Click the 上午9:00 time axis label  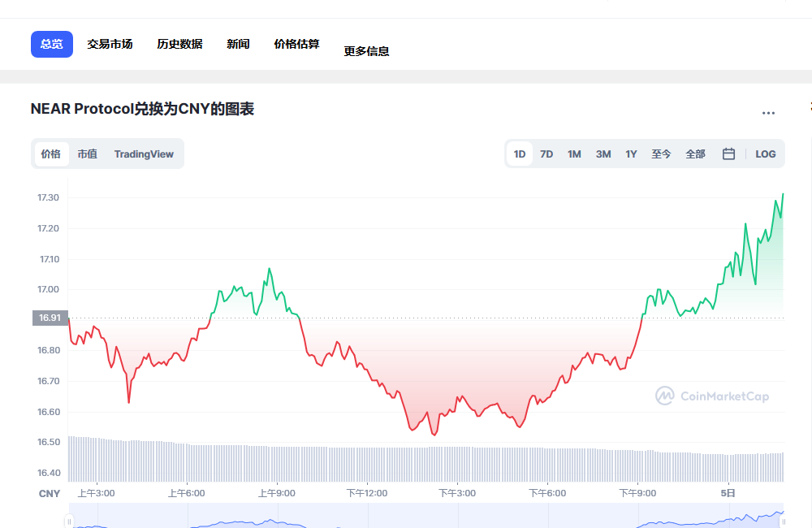click(x=277, y=493)
